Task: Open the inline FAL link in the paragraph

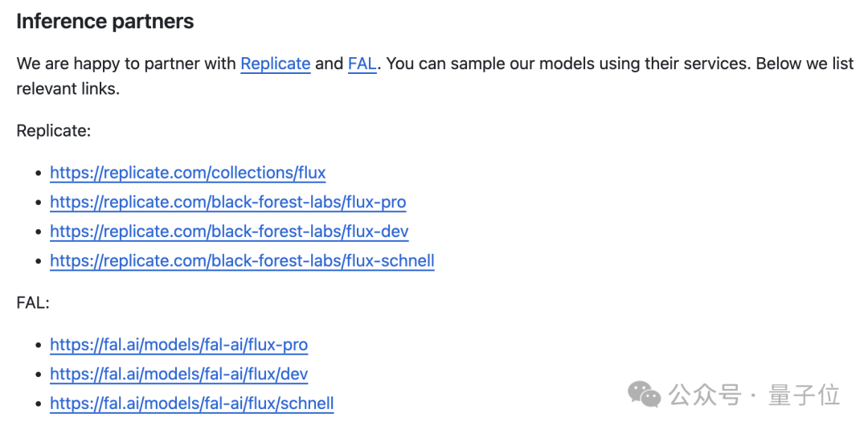Action: coord(362,63)
